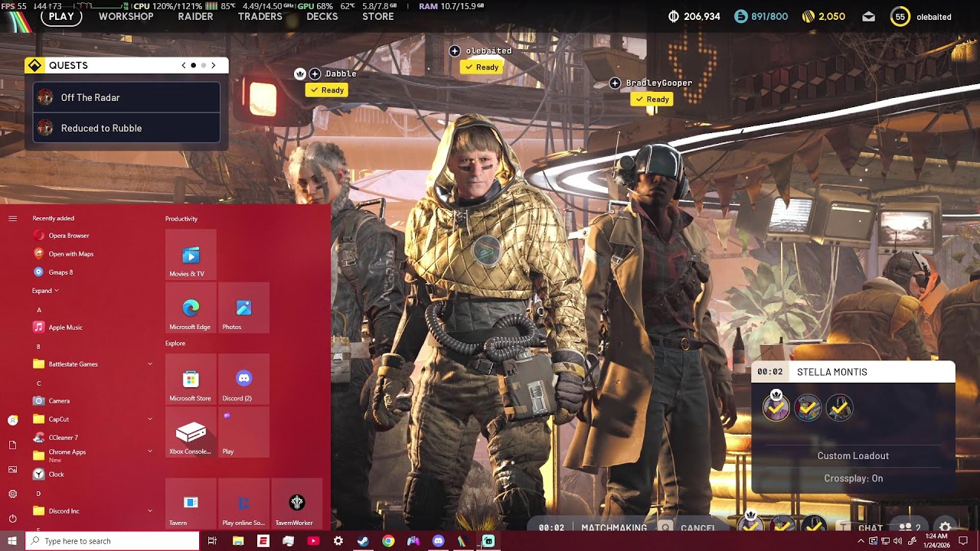Screen dimensions: 980x551
Task: Open the Reduced to Rubble quest
Action: pos(126,129)
